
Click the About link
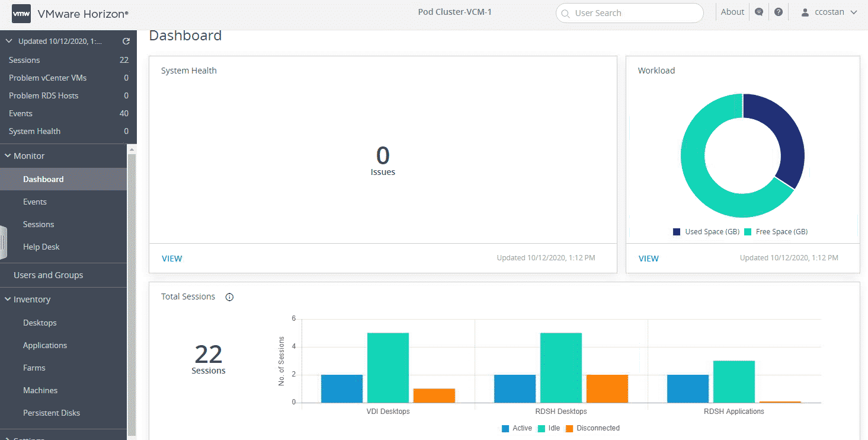(x=732, y=12)
